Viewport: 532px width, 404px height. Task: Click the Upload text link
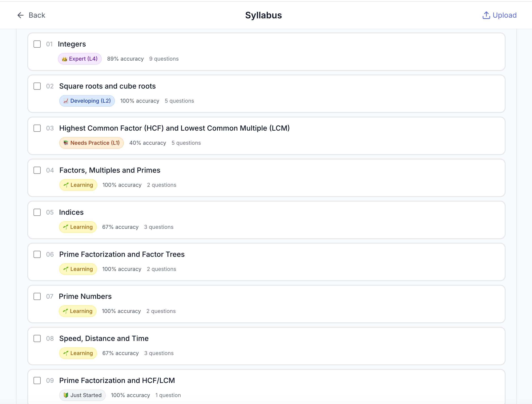point(504,15)
